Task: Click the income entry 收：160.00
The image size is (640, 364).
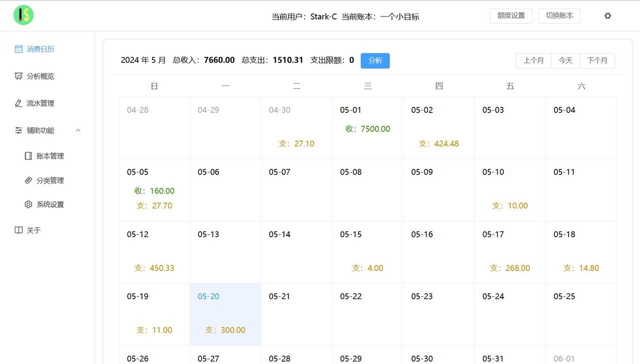Action: (x=154, y=191)
